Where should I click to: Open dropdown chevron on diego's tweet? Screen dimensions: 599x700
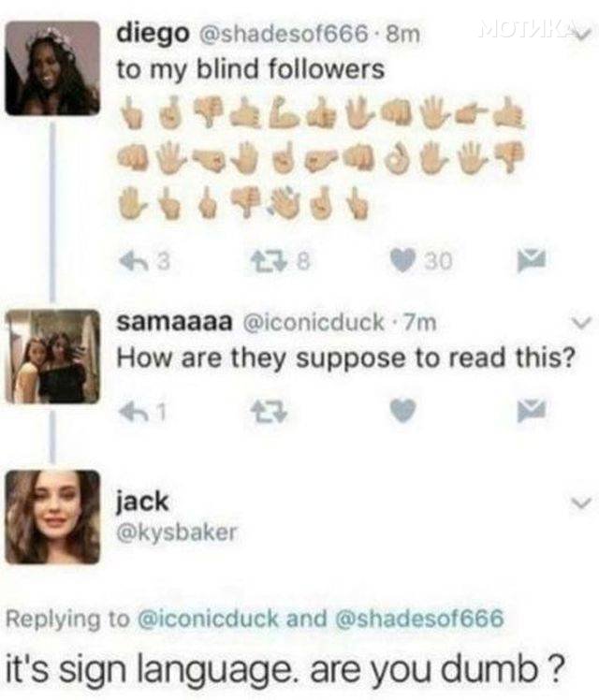click(x=582, y=36)
